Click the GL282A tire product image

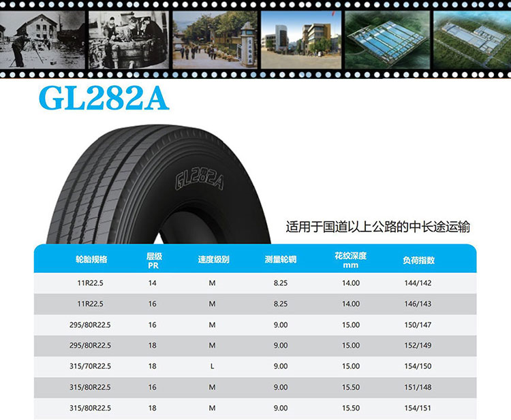point(164,184)
